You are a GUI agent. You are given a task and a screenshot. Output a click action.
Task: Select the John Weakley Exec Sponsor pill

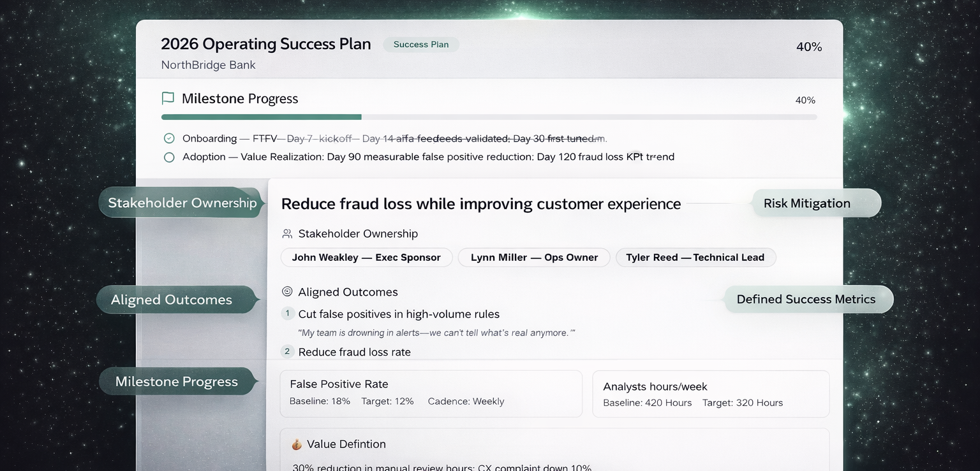coord(366,257)
